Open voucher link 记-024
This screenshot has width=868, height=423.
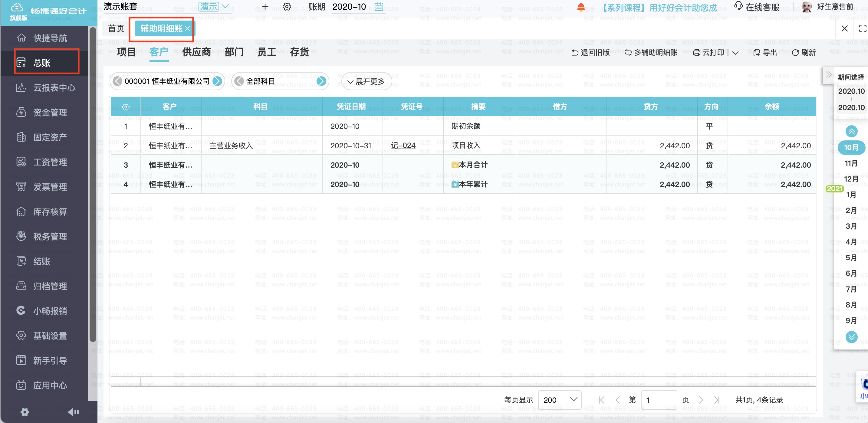pyautogui.click(x=403, y=146)
